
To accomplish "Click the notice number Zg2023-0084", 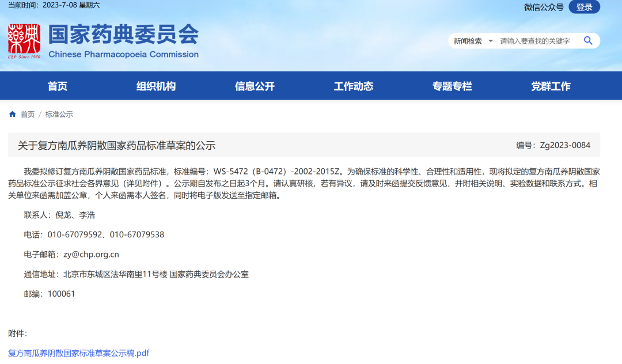I will [565, 145].
